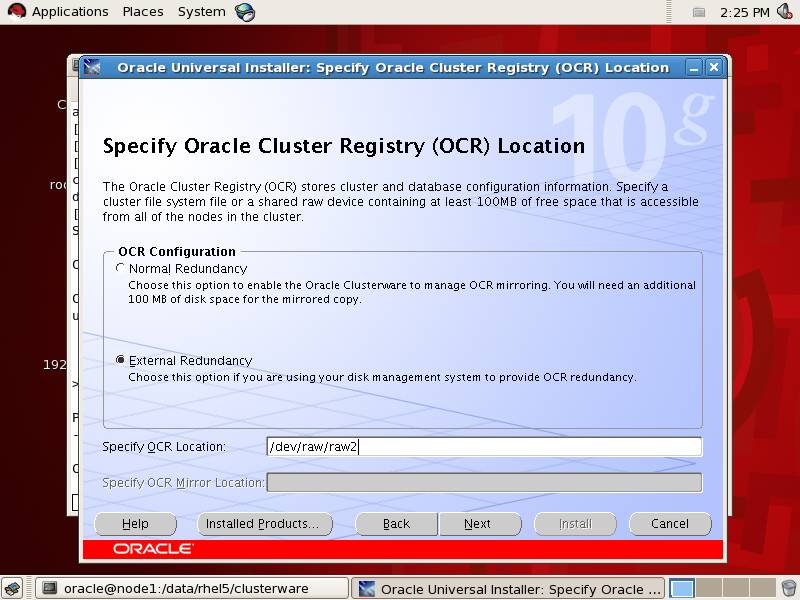Viewport: 800px width, 600px height.
Task: Open the System menu
Action: [202, 12]
